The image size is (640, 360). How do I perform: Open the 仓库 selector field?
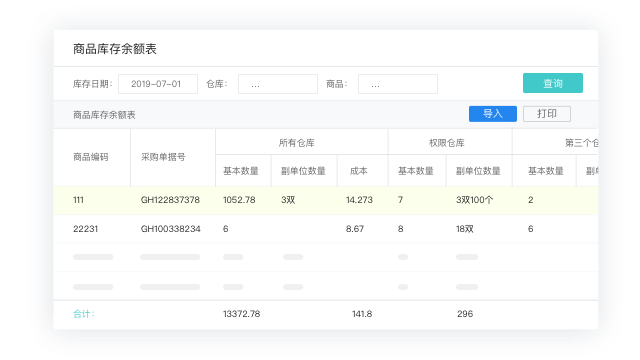[x=278, y=84]
